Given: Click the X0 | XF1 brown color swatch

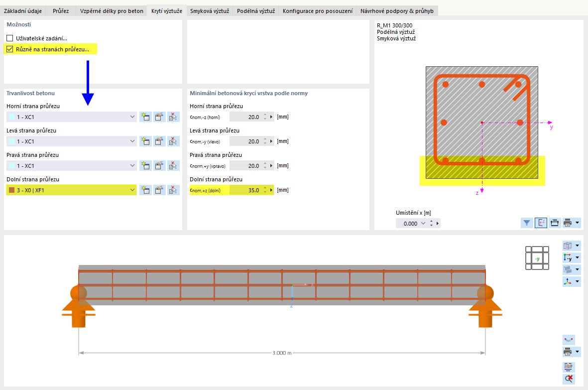Looking at the screenshot, I should 11,190.
